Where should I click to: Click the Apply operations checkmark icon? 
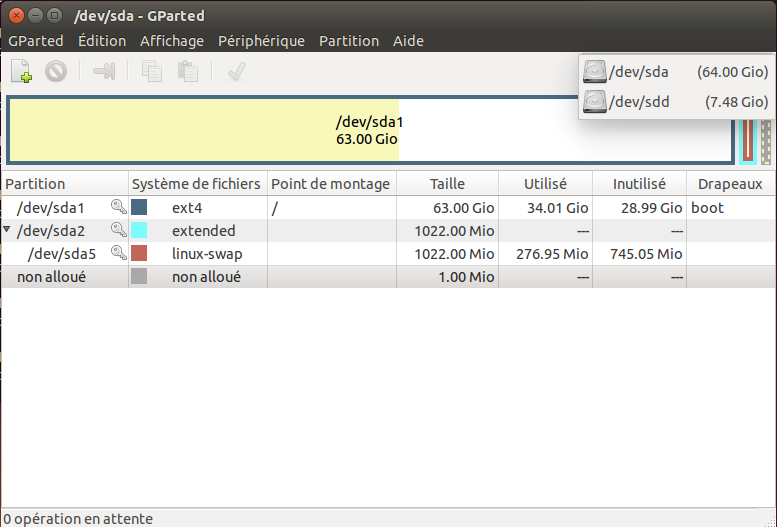coord(236,71)
